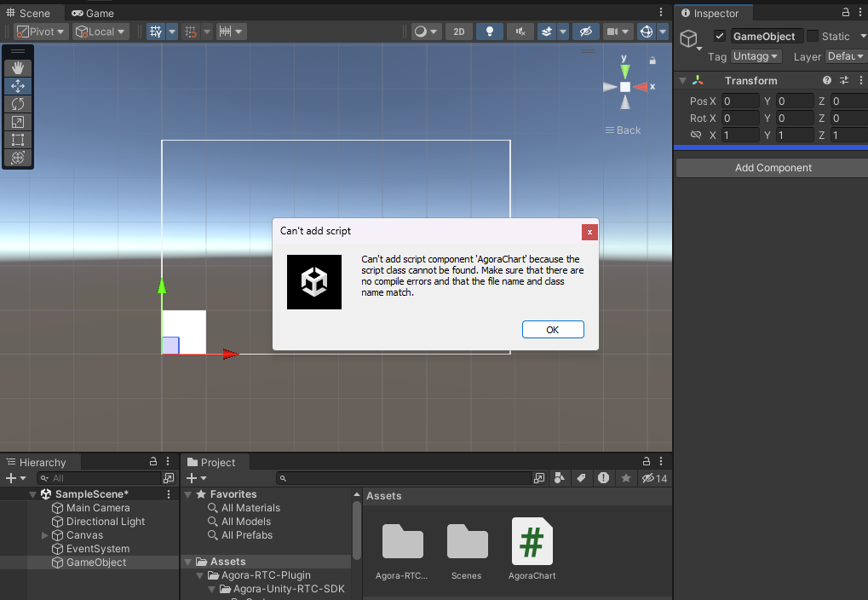Toggle constrained scale proportions icon

[x=696, y=135]
